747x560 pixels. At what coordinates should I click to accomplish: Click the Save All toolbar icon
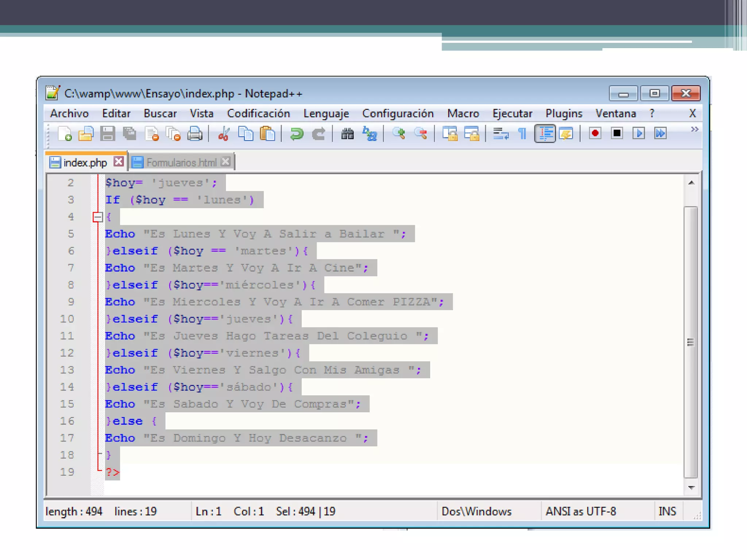point(129,134)
